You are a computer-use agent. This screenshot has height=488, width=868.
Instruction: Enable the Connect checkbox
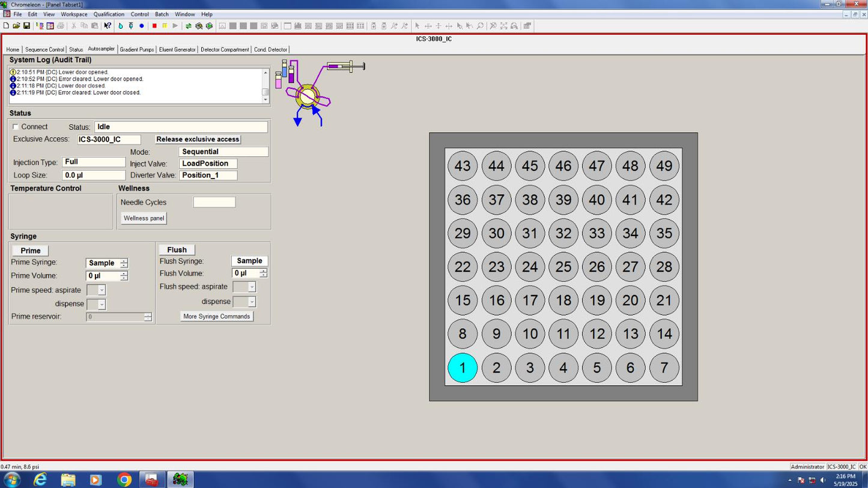tap(16, 127)
